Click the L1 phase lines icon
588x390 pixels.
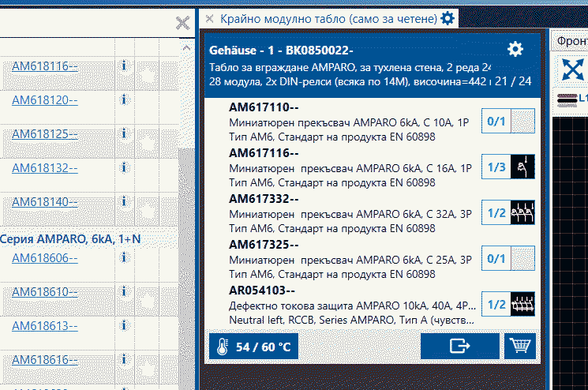pyautogui.click(x=571, y=99)
